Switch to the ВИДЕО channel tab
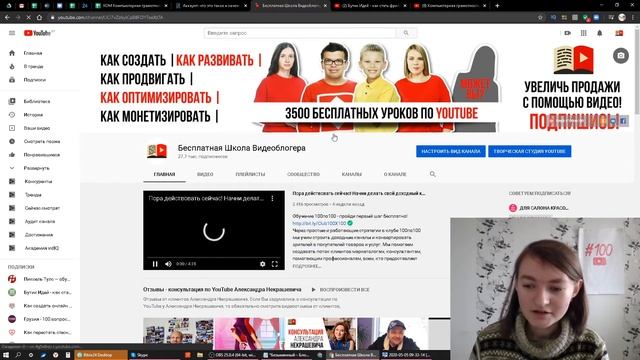Screen dimensions: 640x360 [x=205, y=174]
